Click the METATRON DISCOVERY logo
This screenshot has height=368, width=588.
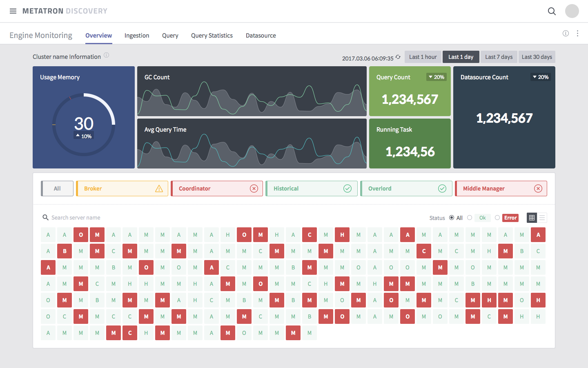(x=65, y=11)
